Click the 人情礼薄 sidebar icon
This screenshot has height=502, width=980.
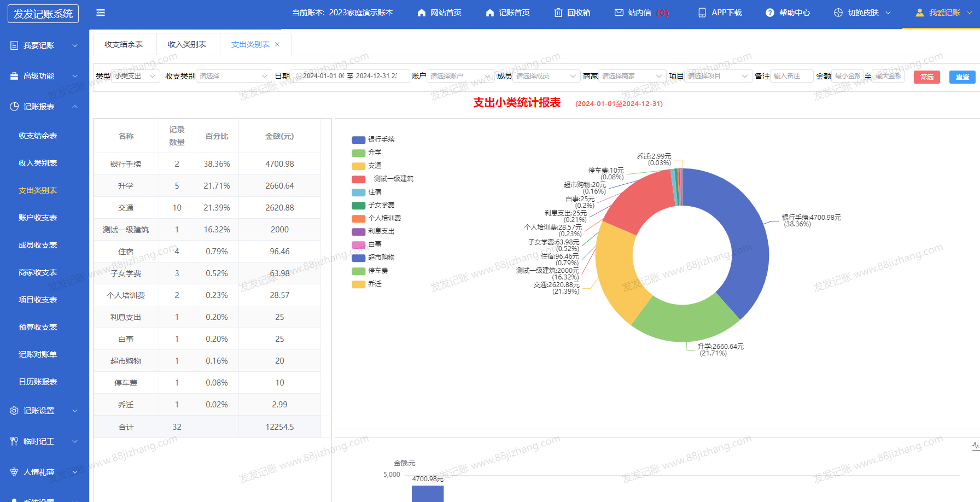(x=14, y=472)
